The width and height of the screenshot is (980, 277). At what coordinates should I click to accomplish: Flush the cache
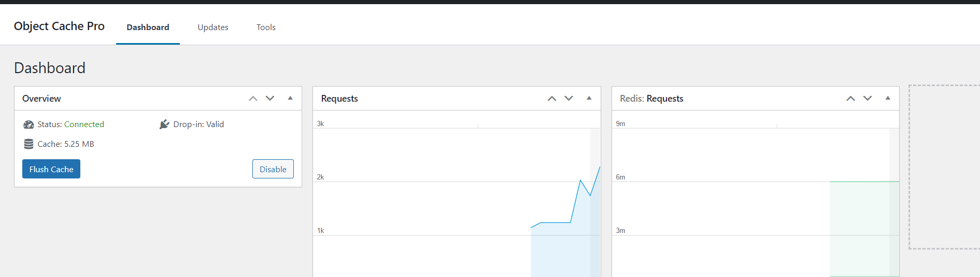tap(51, 169)
